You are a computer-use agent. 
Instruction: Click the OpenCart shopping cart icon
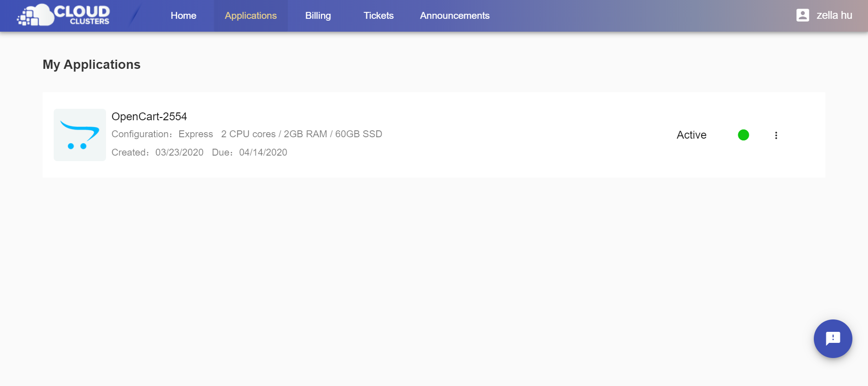click(80, 135)
